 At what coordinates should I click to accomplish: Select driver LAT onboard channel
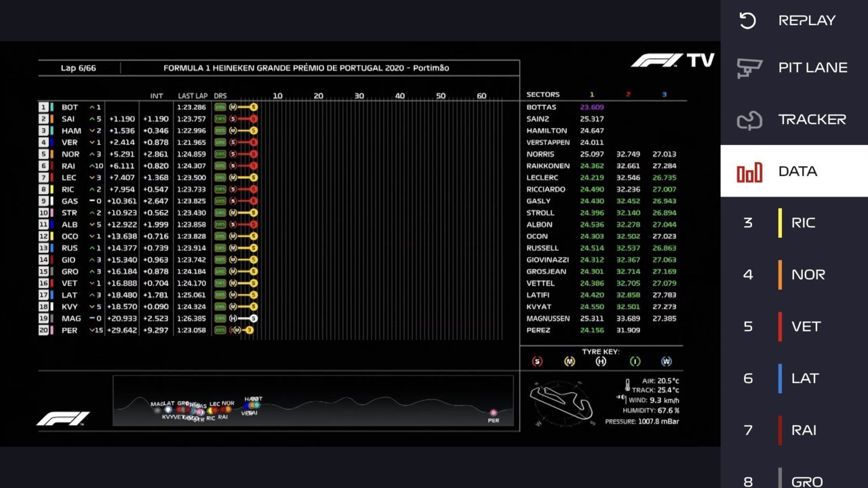(x=794, y=378)
